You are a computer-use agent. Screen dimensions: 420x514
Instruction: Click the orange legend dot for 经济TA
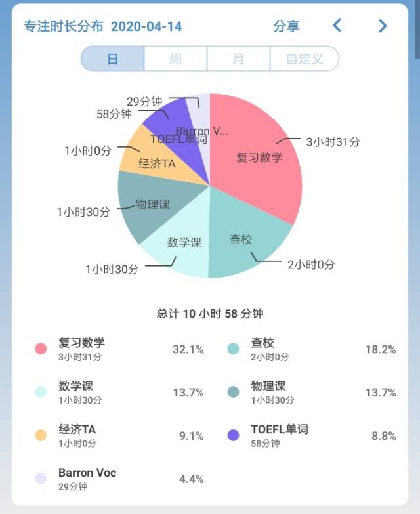41,435
